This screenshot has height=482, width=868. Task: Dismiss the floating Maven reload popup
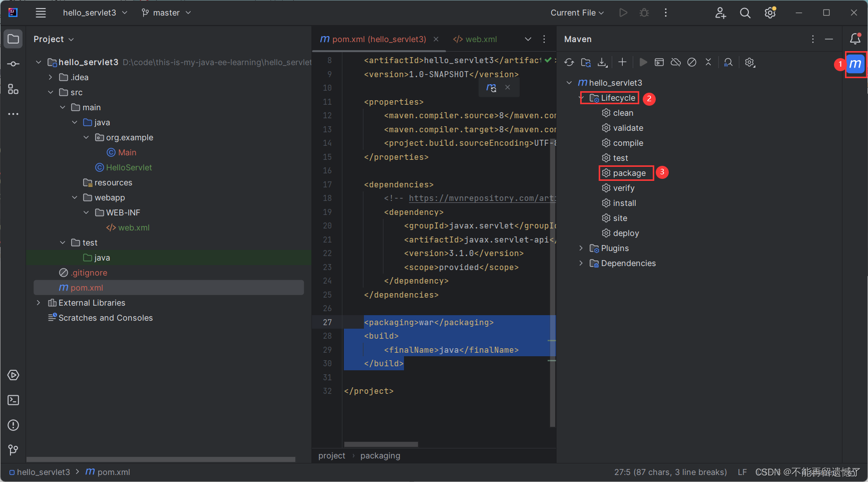pyautogui.click(x=508, y=87)
